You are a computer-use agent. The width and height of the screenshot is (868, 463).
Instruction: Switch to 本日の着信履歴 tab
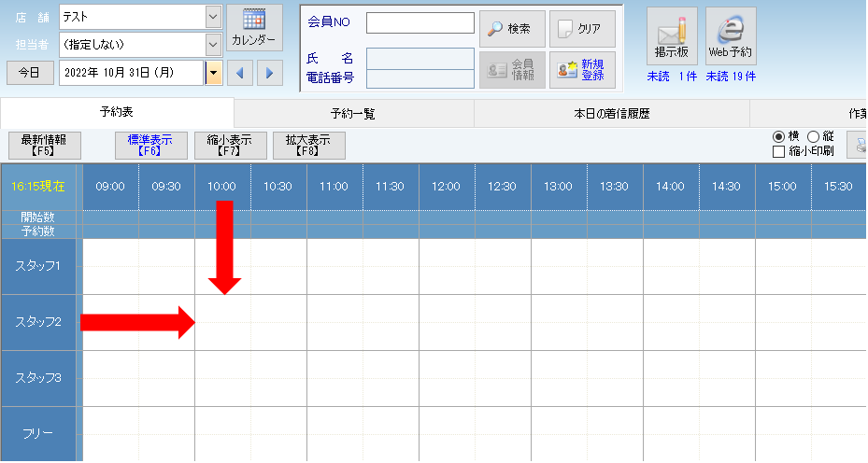(x=611, y=113)
